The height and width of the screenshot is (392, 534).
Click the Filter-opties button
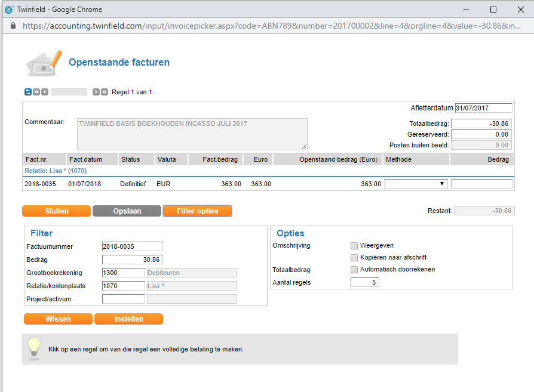[x=197, y=211]
